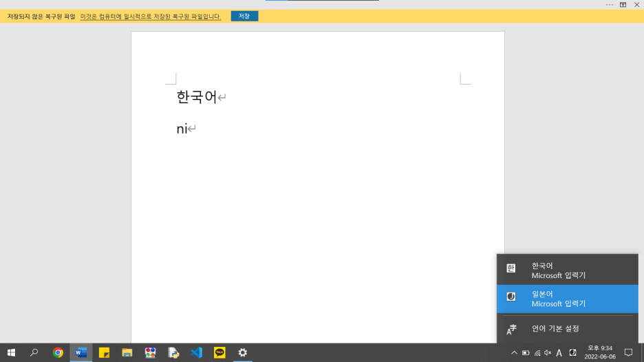The width and height of the screenshot is (644, 362).
Task: Click the 한 icon in the language list
Action: [x=511, y=268]
